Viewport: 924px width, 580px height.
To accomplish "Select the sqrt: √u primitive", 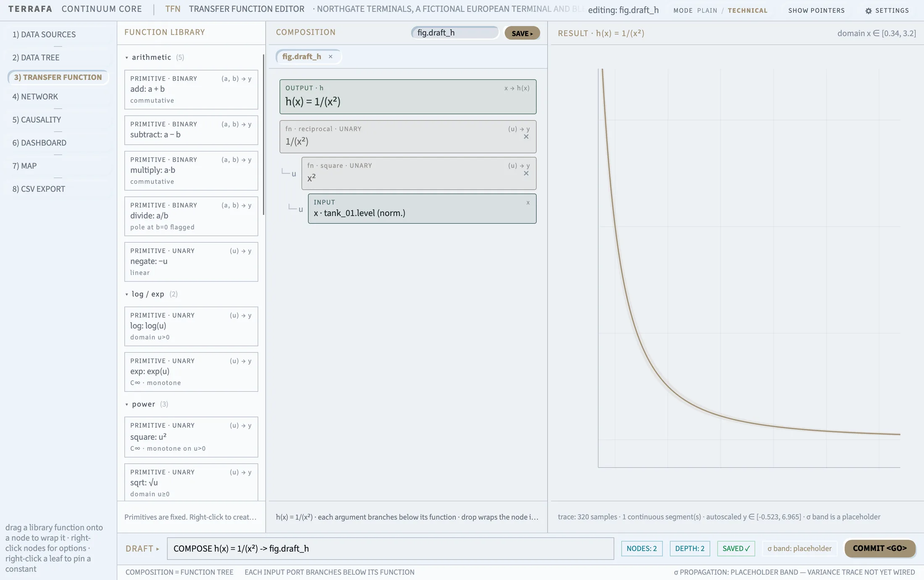I will [191, 482].
